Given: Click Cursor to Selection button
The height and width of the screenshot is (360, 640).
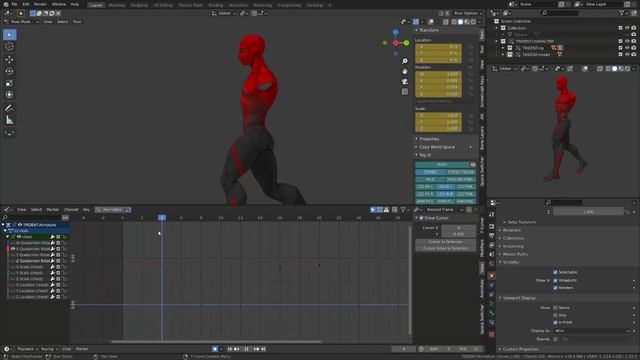Looking at the screenshot, I should pos(445,242).
